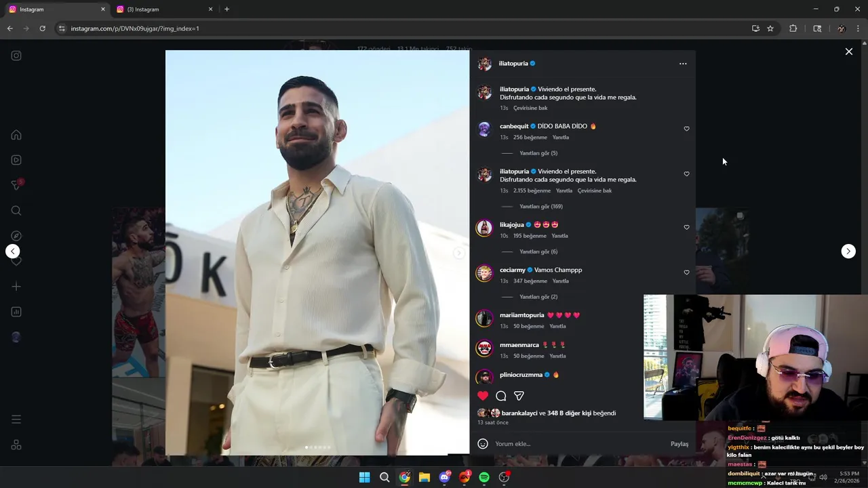
Task: Show next image in carousel
Action: click(x=459, y=253)
